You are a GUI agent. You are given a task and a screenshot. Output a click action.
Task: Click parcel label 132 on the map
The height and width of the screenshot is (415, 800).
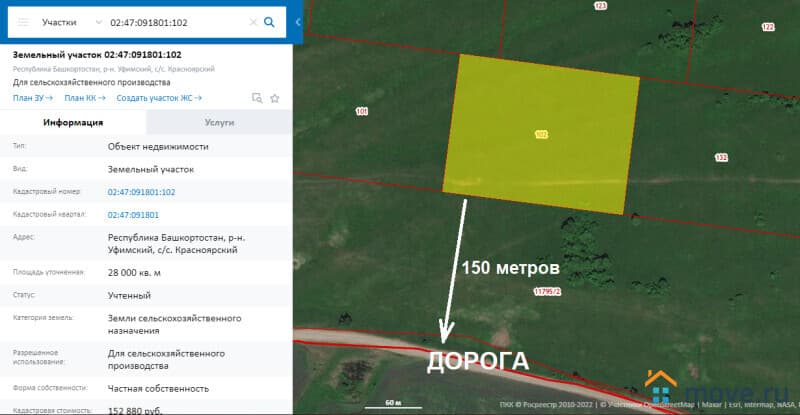click(x=721, y=157)
